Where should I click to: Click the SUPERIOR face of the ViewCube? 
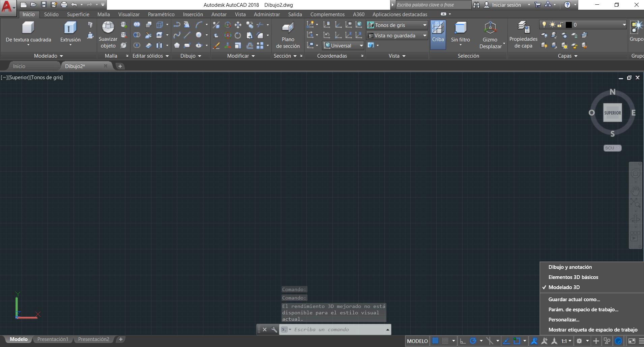(x=612, y=113)
